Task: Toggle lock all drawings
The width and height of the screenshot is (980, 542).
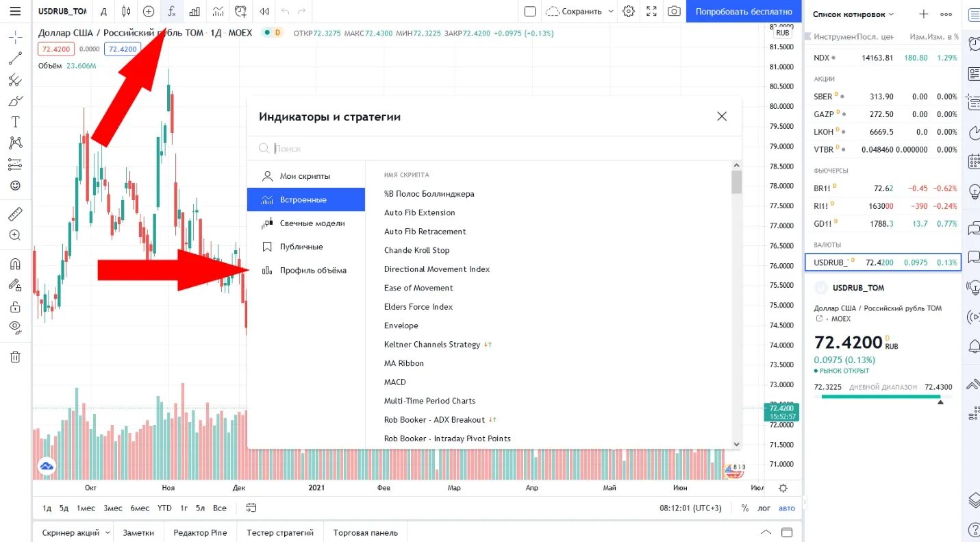Action: (x=15, y=306)
